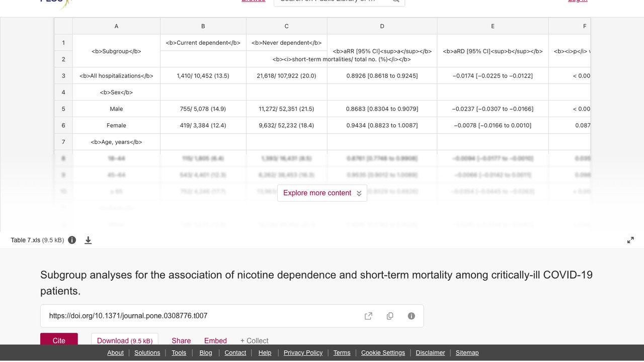Open the Share option
Viewport: 644px width, 362px height.
pyautogui.click(x=181, y=341)
